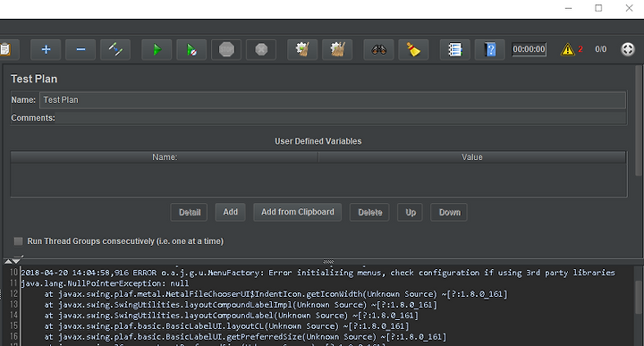Enable Run Thread Groups consecutively checkbox
This screenshot has width=644, height=346.
[18, 241]
